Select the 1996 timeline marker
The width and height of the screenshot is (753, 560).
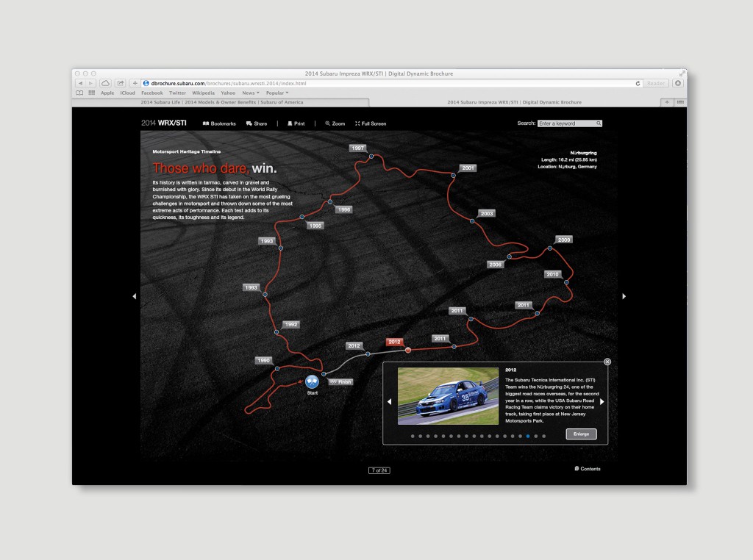(x=344, y=209)
